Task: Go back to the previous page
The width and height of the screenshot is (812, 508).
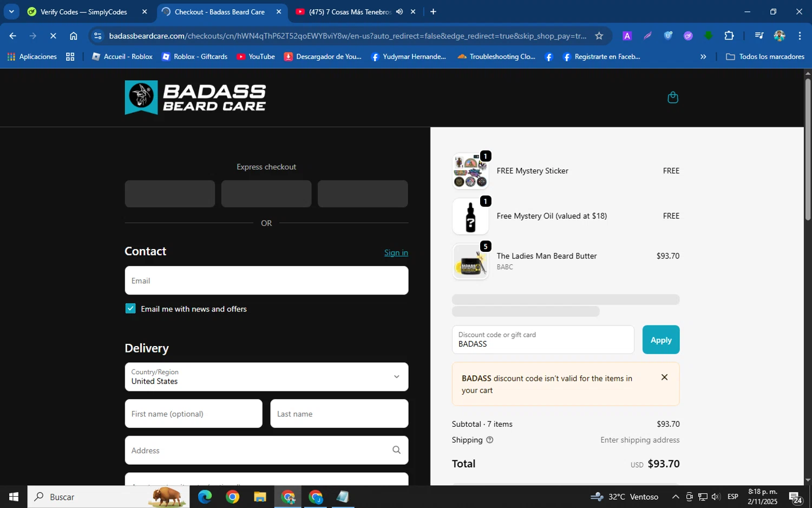Action: [12, 36]
